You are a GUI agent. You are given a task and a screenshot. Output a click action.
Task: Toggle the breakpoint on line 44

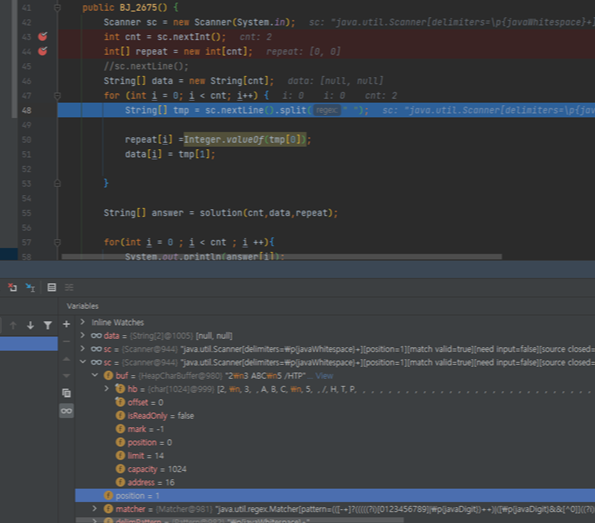[42, 51]
